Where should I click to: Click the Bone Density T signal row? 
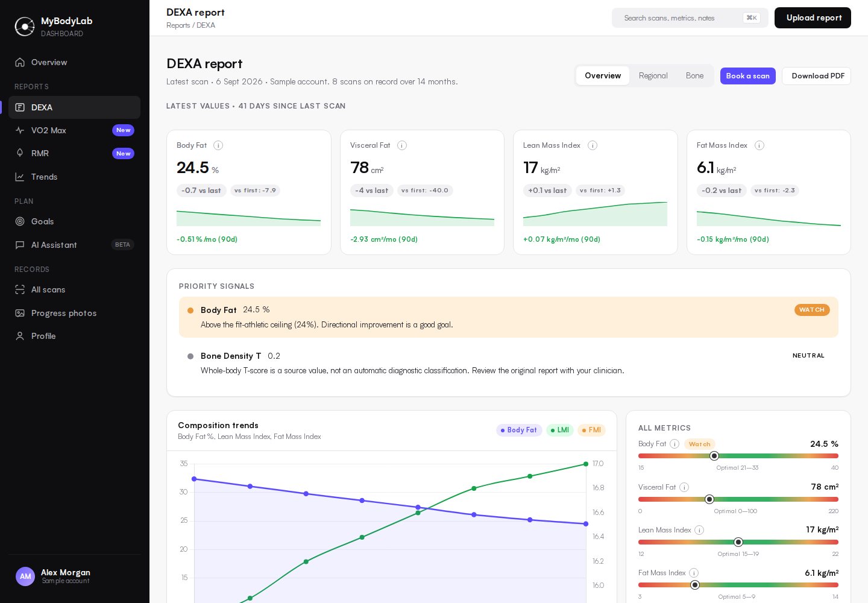pyautogui.click(x=509, y=363)
